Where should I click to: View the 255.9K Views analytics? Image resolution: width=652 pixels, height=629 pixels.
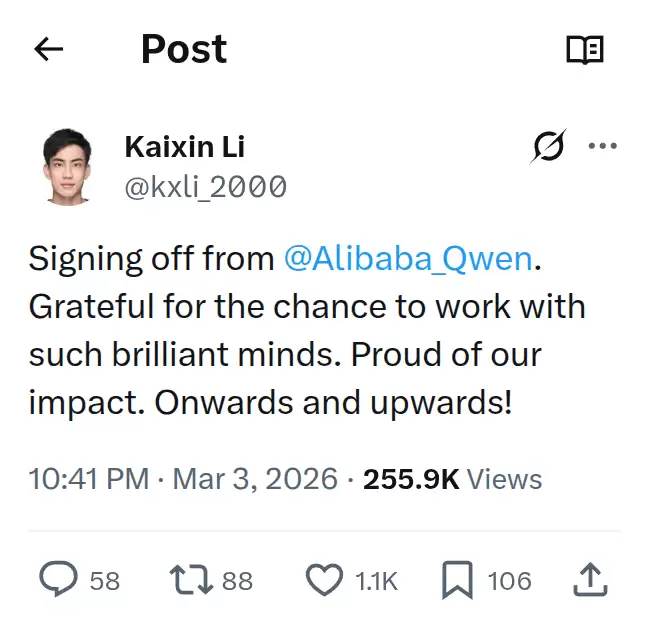point(452,479)
